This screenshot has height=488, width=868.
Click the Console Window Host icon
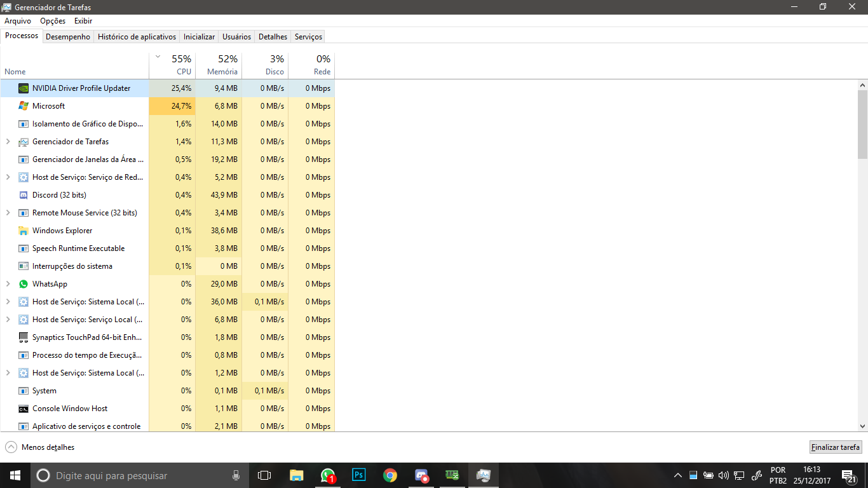(x=24, y=409)
